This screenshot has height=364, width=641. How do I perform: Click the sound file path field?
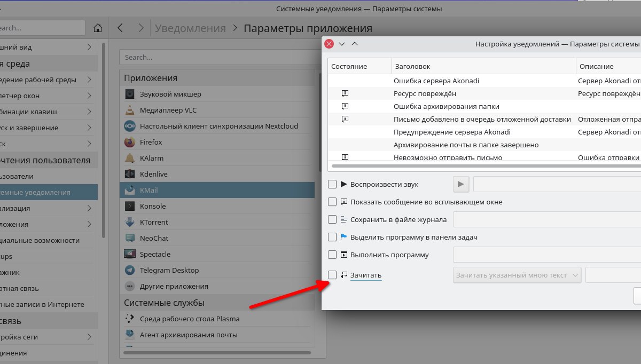tap(557, 184)
